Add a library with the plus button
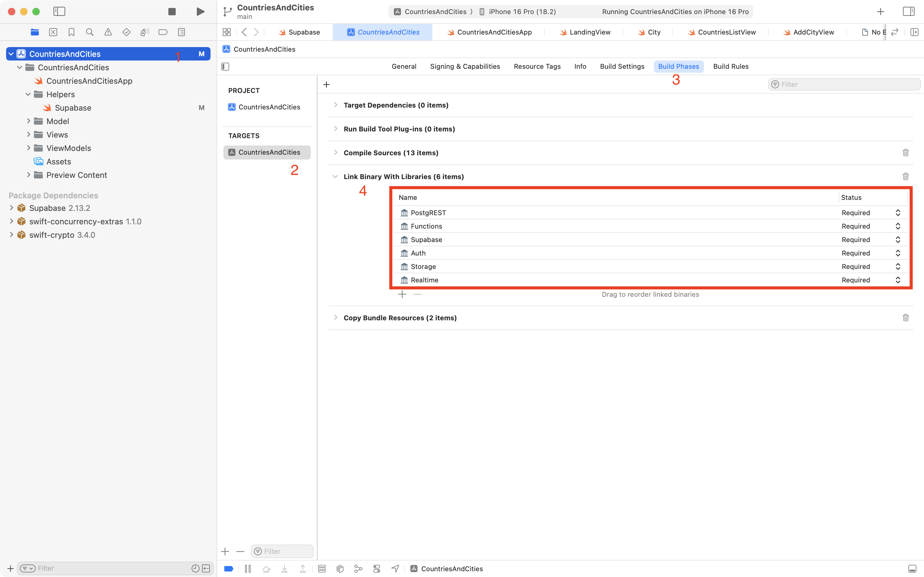The width and height of the screenshot is (924, 577). [402, 294]
